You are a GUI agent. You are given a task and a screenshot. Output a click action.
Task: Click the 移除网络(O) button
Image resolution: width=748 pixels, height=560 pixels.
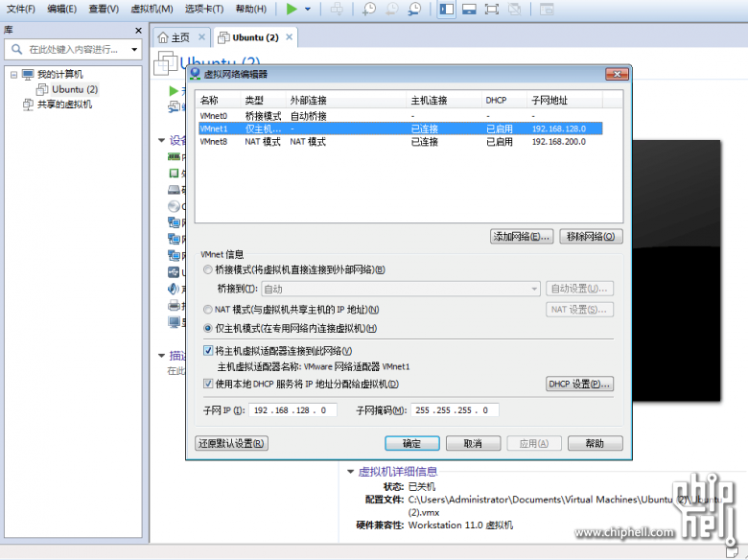591,237
